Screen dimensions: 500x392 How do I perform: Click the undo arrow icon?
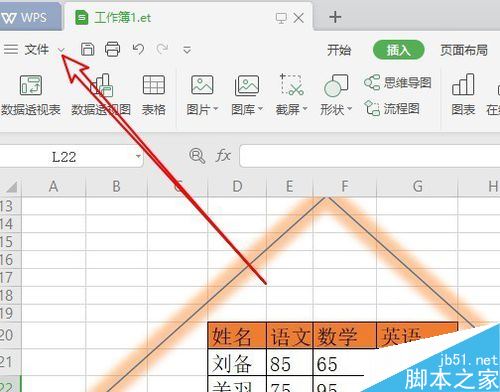(138, 49)
